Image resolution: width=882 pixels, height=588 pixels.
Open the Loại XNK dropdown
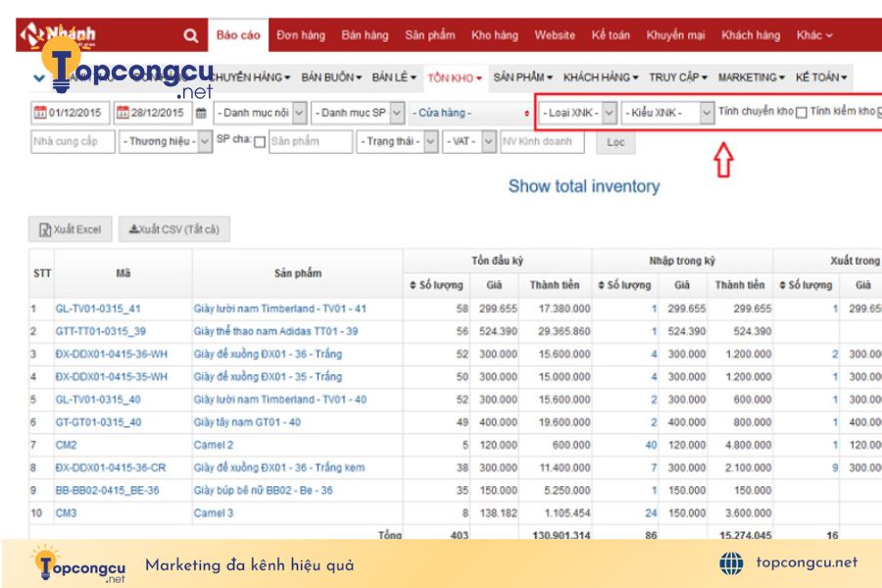pos(577,113)
